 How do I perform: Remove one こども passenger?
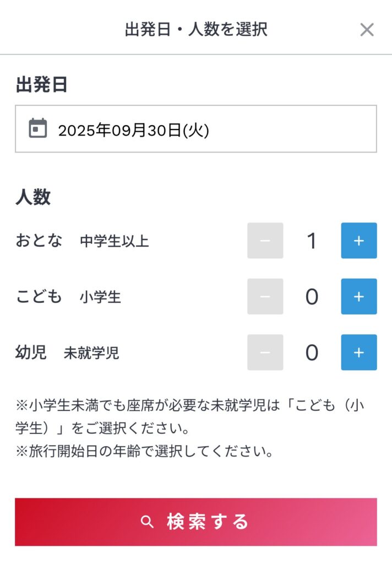point(265,296)
